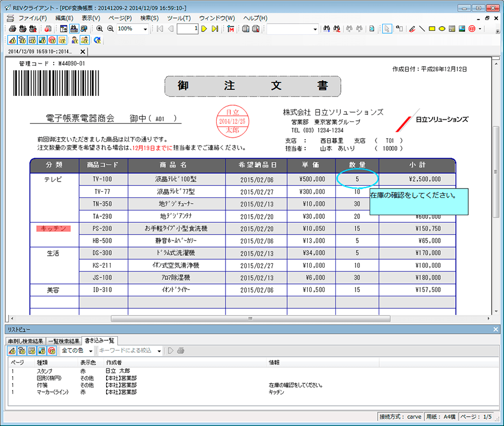Screen dimensions: 504x426
Task: Toggle the arrow selection pointer tool
Action: [387, 29]
